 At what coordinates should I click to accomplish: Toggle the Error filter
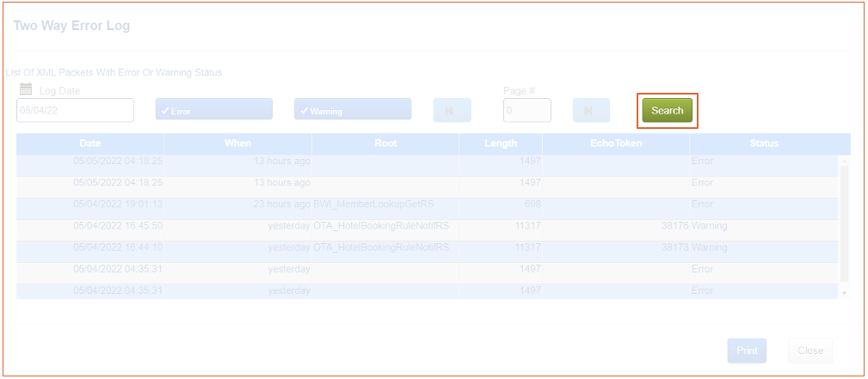click(213, 110)
